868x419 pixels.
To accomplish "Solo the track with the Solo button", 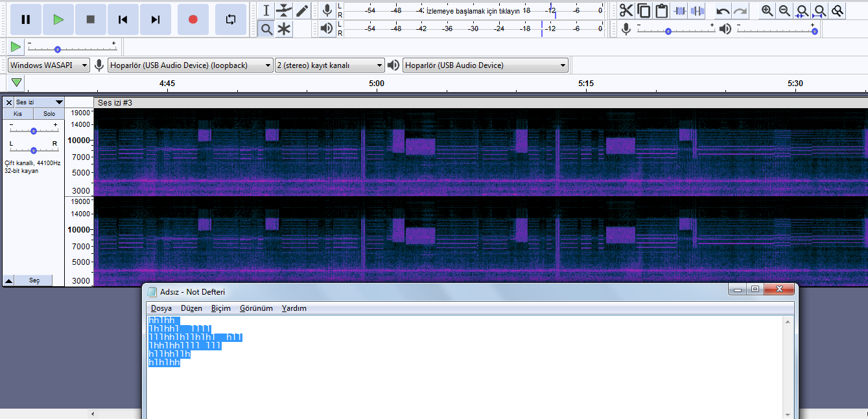I will pyautogui.click(x=49, y=113).
